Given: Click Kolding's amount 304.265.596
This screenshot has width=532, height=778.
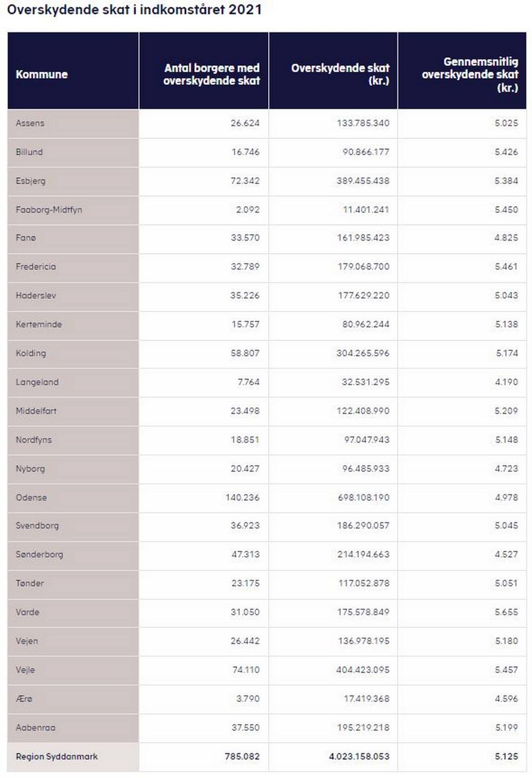Looking at the screenshot, I should [363, 353].
